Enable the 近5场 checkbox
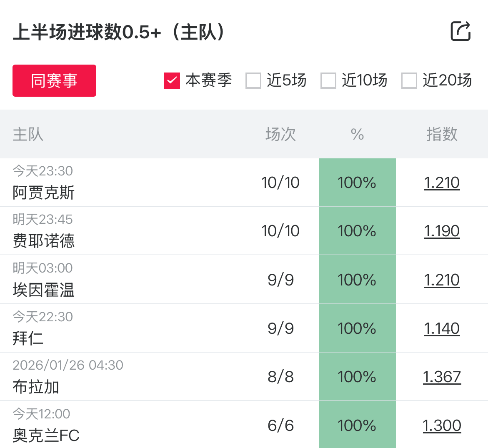This screenshot has height=448, width=488. [x=253, y=80]
